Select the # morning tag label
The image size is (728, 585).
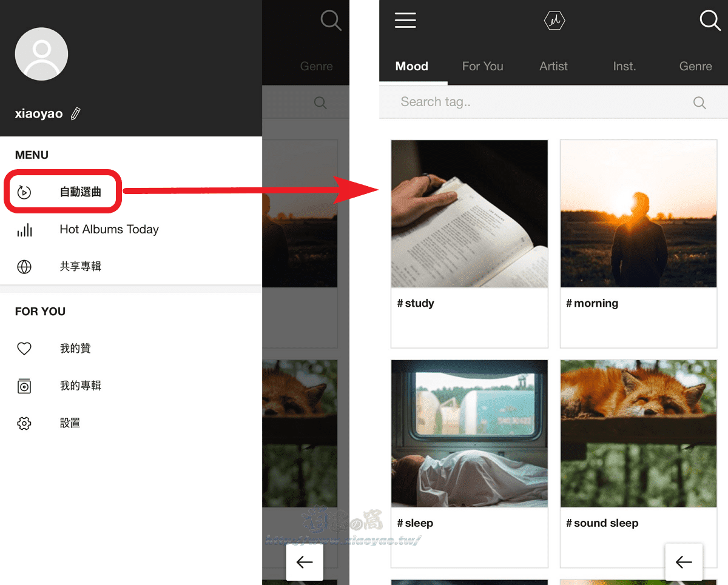pyautogui.click(x=592, y=303)
